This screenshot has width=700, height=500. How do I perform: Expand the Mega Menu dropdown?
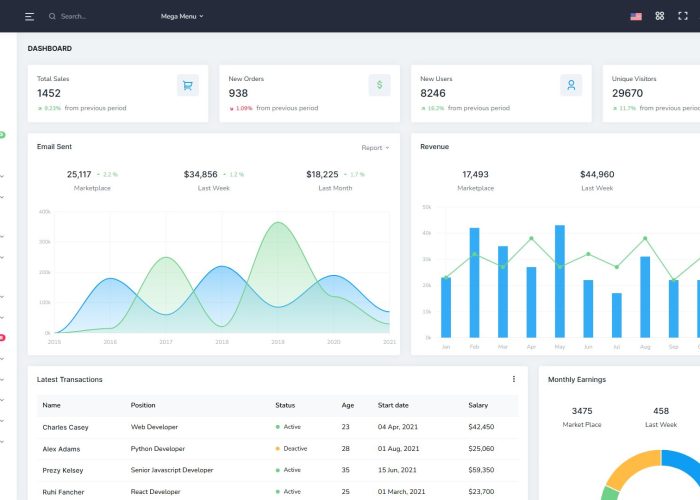click(x=182, y=17)
